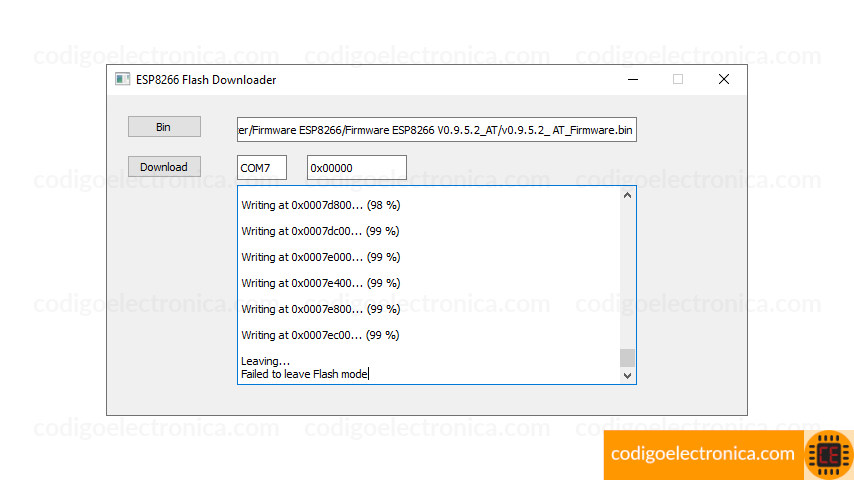Select log line 'Writing at 0x0007e000... (99 %)'
This screenshot has height=480, width=854.
321,257
